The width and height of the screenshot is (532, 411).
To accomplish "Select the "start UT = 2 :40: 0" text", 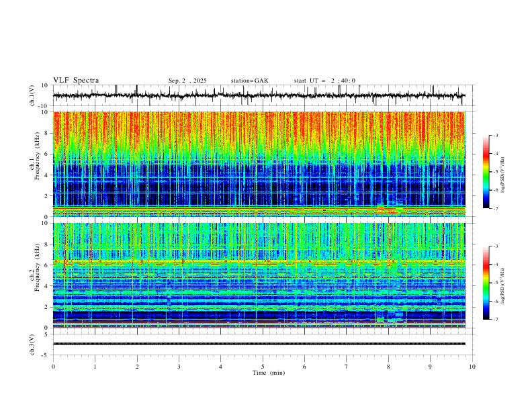I will (x=324, y=81).
